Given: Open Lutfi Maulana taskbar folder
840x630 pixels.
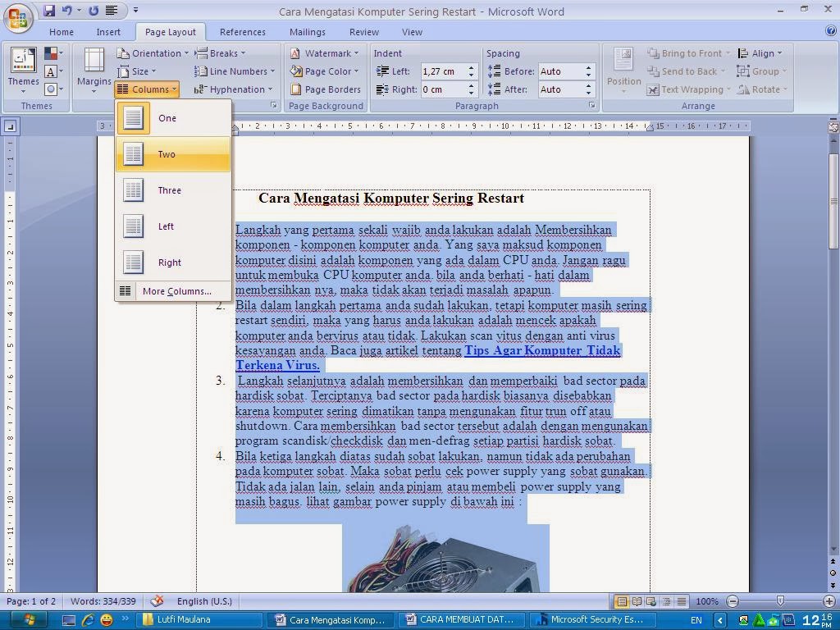Looking at the screenshot, I should [199, 619].
